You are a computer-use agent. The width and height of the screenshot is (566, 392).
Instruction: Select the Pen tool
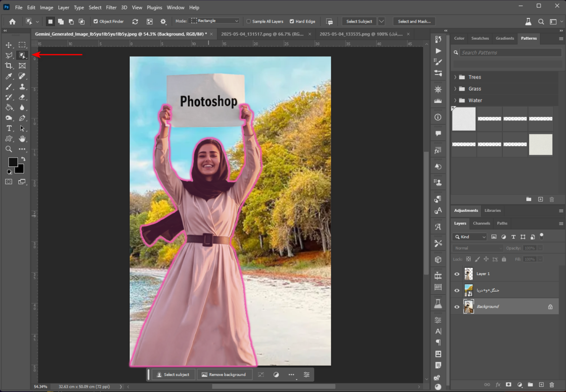click(22, 118)
